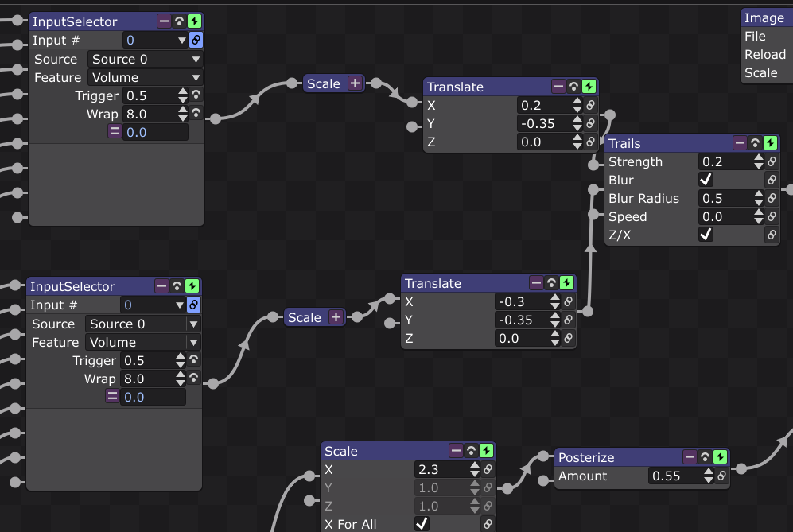Expand the lower Scale node with plus button

(336, 317)
